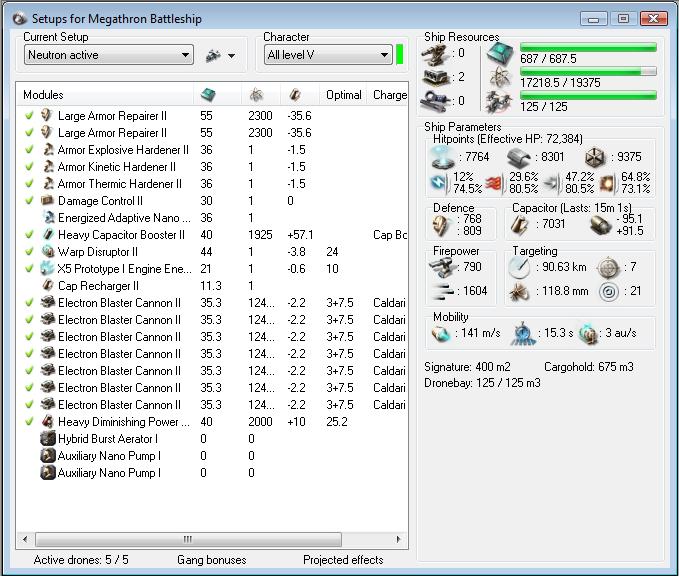Screen dimensions: 679x576
Task: Click the Defence tank icon
Action: coord(442,225)
